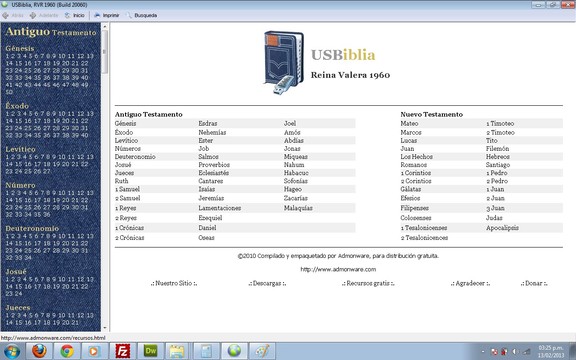Open Firefox from the taskbar
Viewport: 576px width, 360px height.
click(x=39, y=351)
